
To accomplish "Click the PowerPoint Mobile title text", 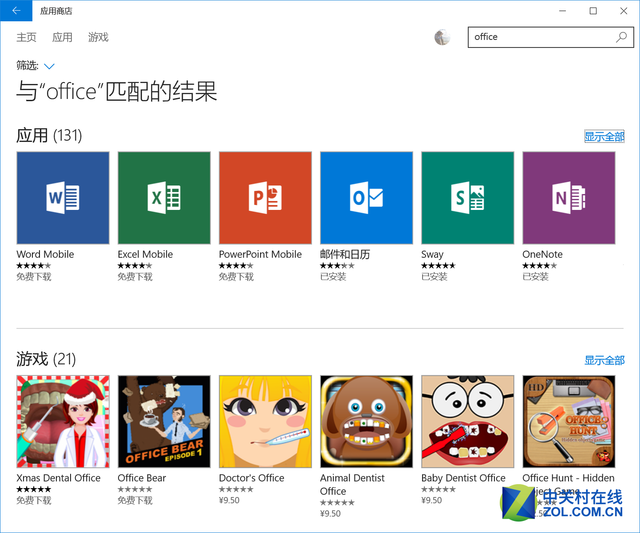I will click(260, 254).
